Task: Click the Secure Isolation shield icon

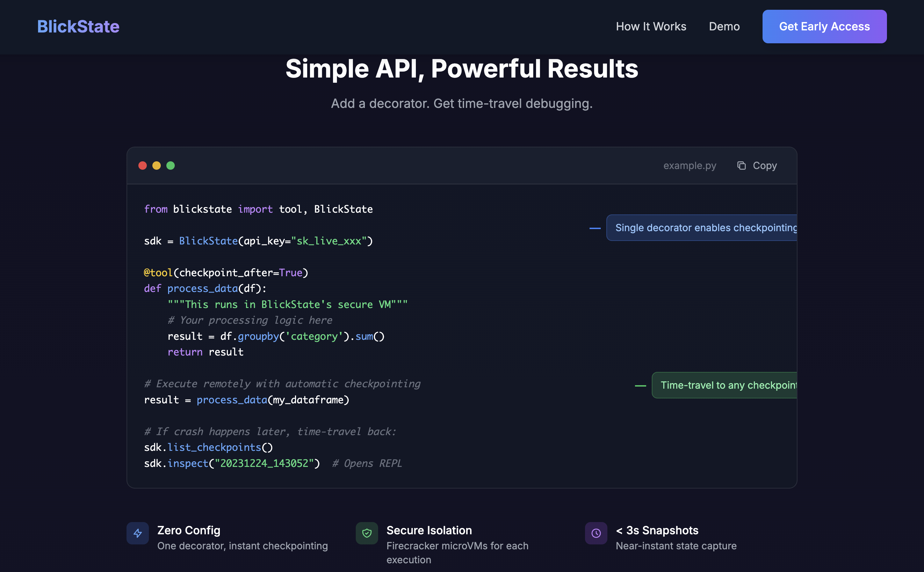Action: pyautogui.click(x=367, y=533)
